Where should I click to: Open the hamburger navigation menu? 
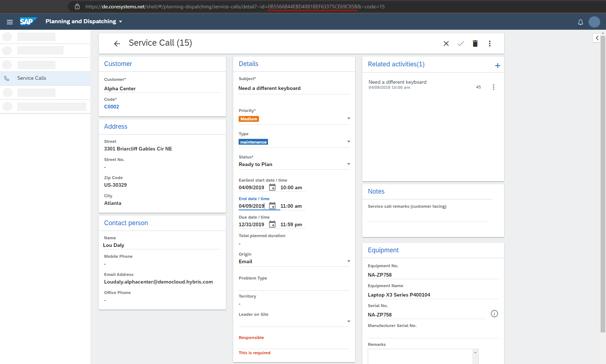(10, 22)
